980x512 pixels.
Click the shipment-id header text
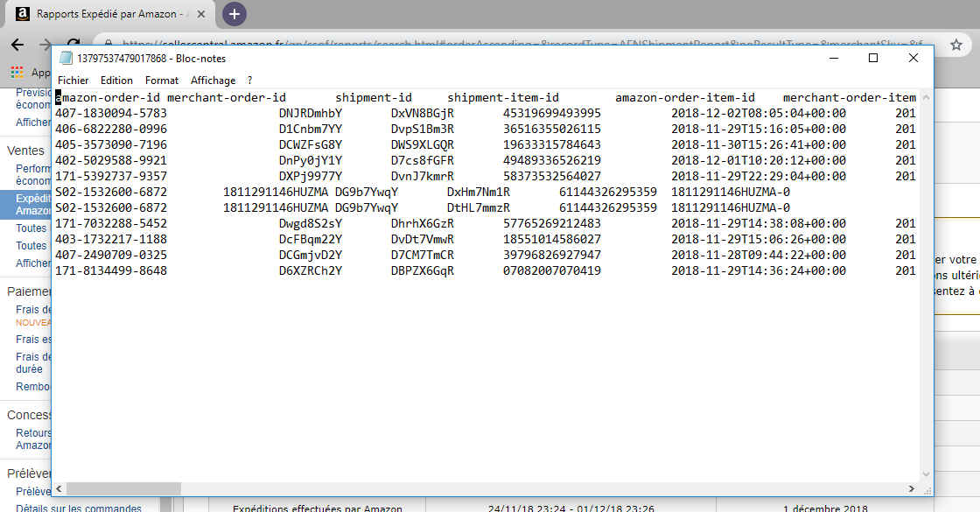[374, 97]
